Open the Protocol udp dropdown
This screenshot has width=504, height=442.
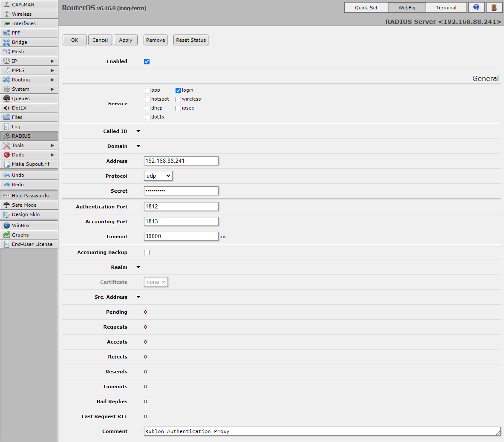158,176
